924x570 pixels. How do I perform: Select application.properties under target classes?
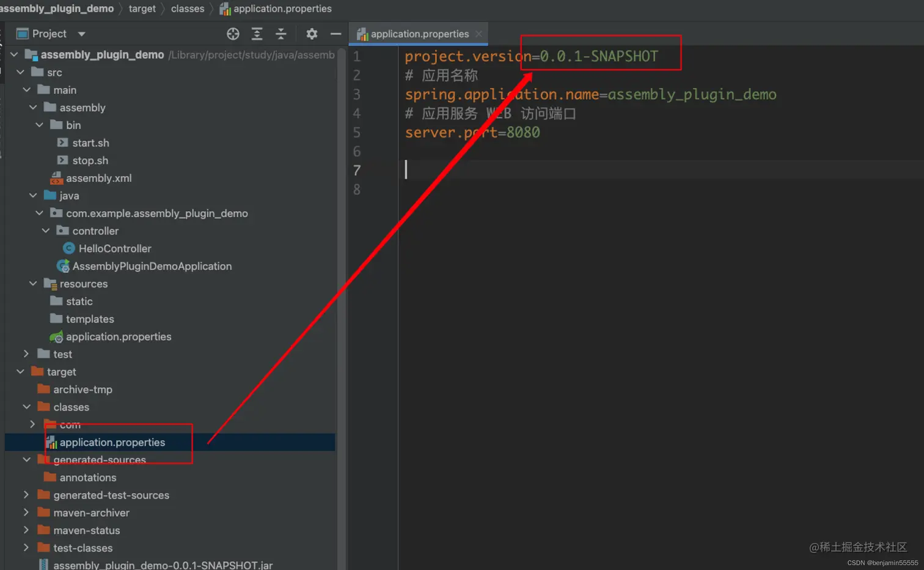click(x=112, y=442)
